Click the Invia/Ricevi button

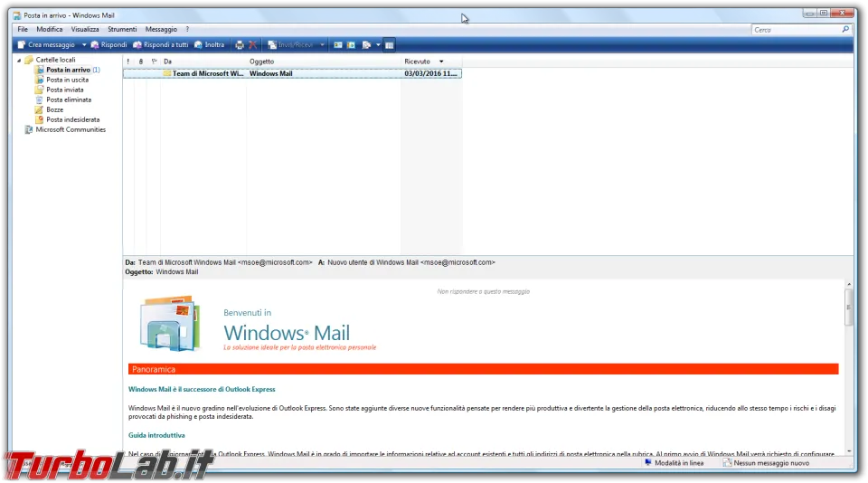(x=290, y=45)
